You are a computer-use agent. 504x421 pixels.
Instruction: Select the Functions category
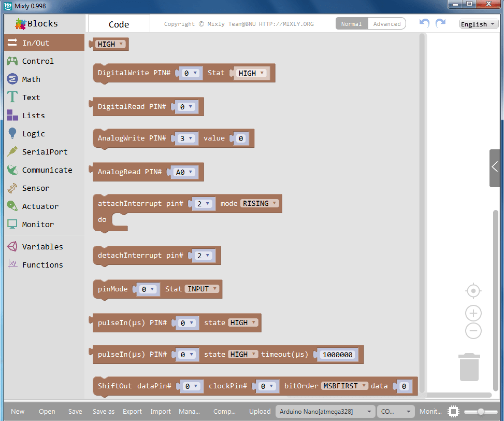pos(45,264)
